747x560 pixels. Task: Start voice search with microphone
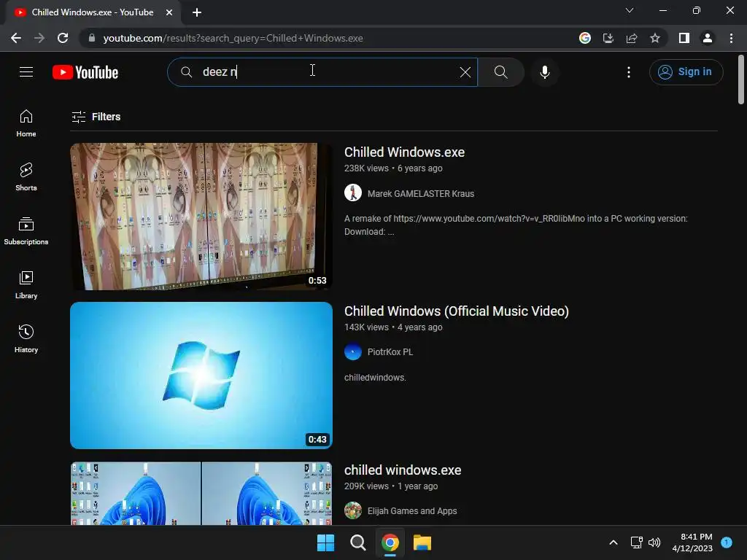point(544,72)
